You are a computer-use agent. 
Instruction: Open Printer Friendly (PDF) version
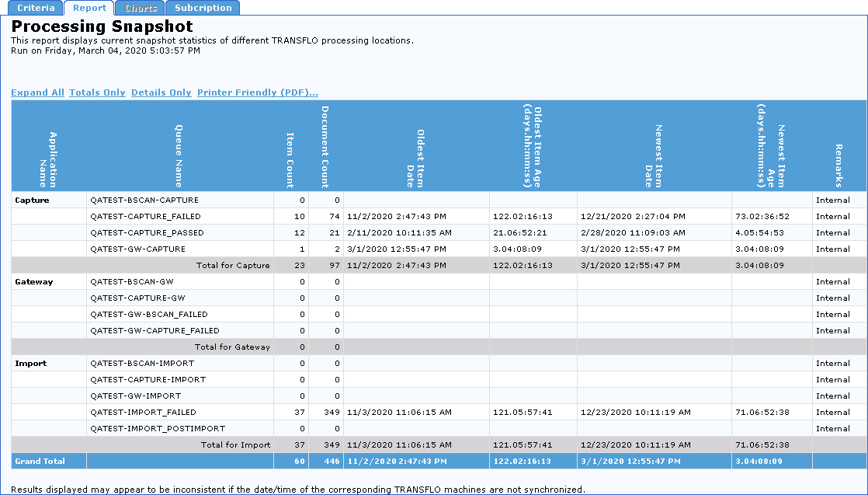click(257, 92)
